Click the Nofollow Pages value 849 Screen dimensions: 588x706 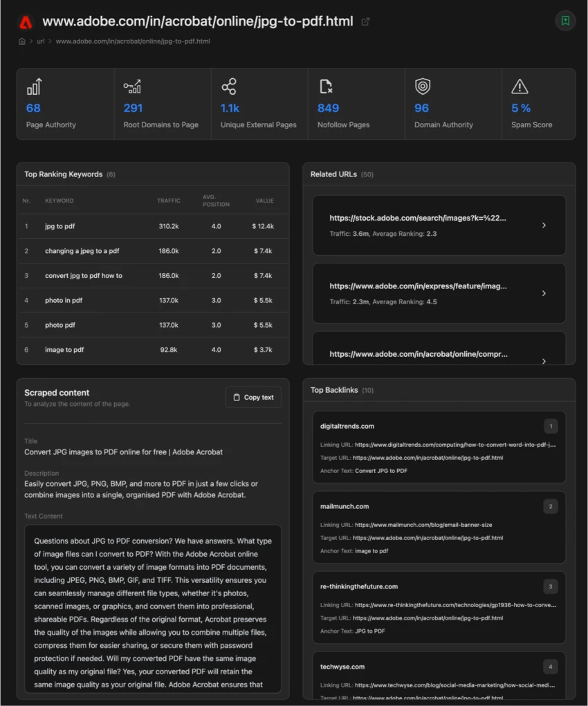pyautogui.click(x=328, y=108)
